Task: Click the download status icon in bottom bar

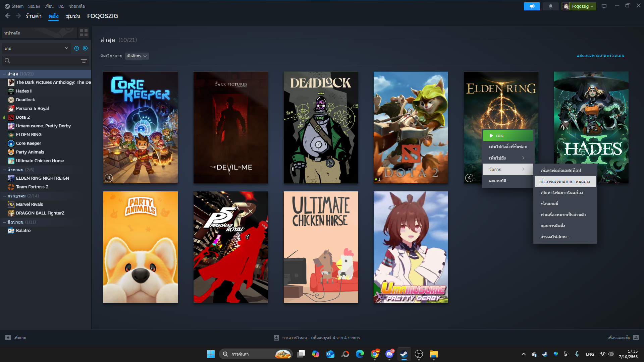Action: (276, 338)
